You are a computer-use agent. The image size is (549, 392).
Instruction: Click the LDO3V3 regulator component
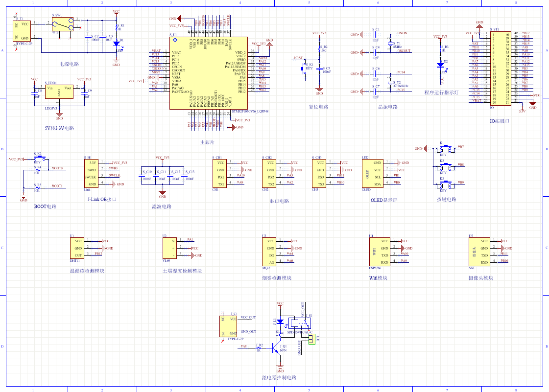pos(59,92)
